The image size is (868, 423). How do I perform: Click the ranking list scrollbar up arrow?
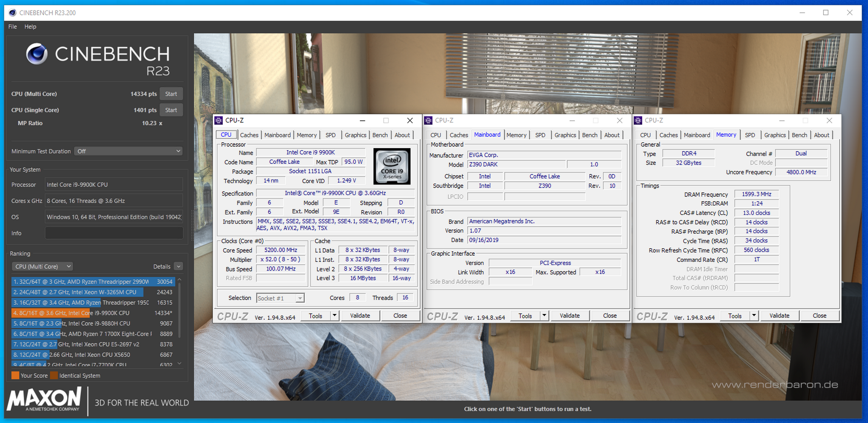(x=179, y=280)
